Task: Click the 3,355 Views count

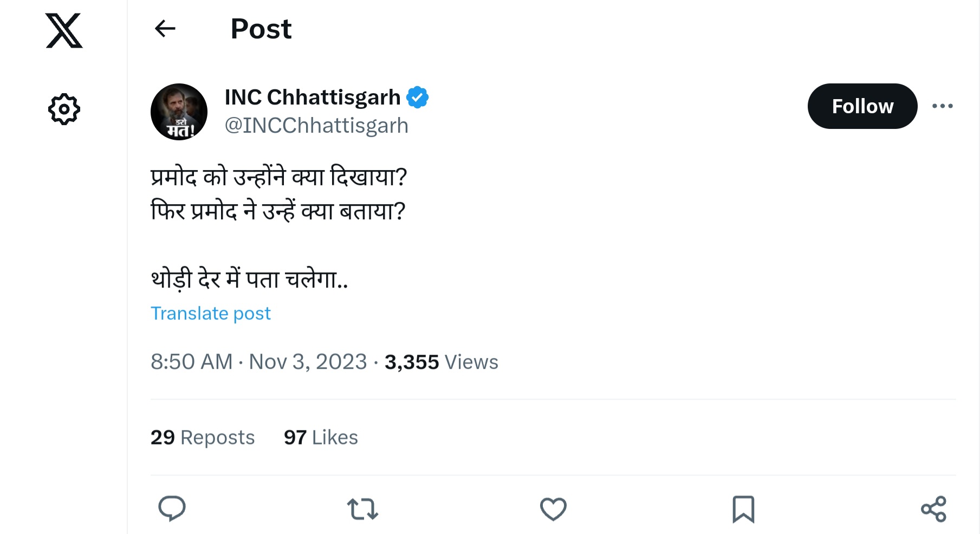Action: click(x=441, y=362)
